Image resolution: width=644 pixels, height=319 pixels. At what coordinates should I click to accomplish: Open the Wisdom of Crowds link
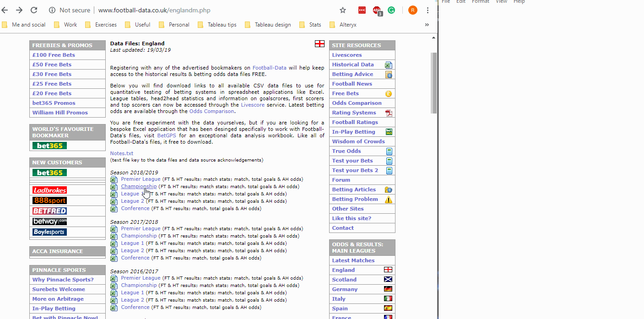(x=358, y=141)
